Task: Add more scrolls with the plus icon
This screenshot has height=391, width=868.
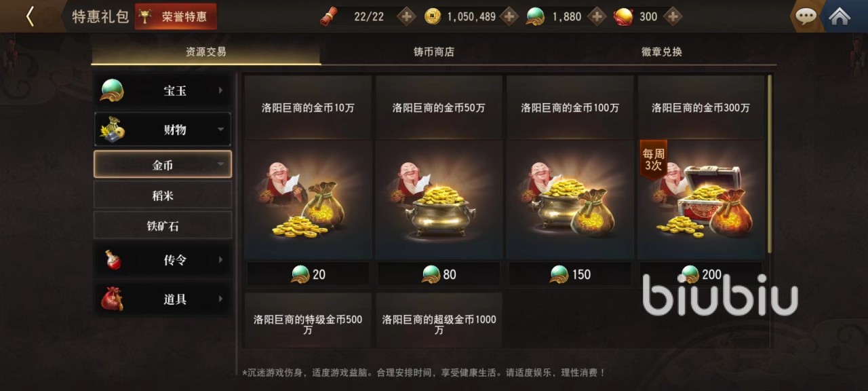Action: pos(406,16)
